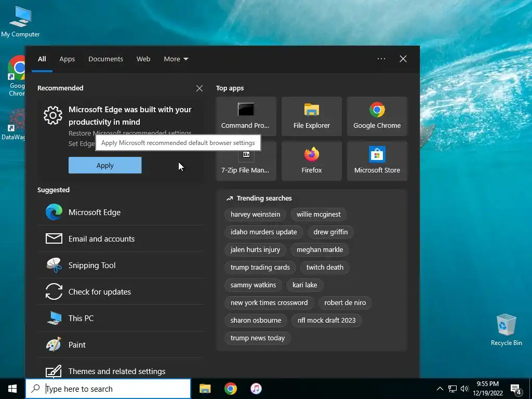This screenshot has height=399, width=532.
Task: Open the clock and date flyout
Action: pyautogui.click(x=487, y=389)
